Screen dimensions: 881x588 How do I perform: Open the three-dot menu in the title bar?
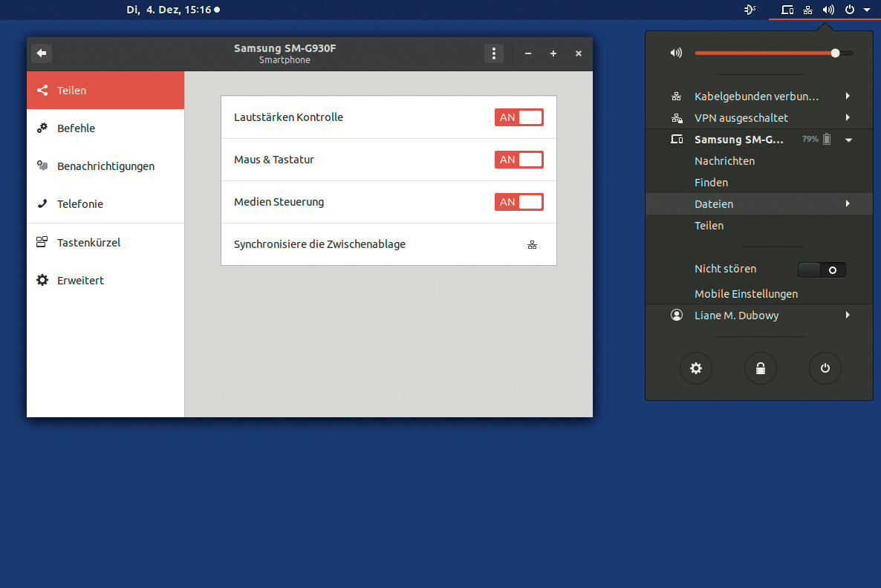493,53
